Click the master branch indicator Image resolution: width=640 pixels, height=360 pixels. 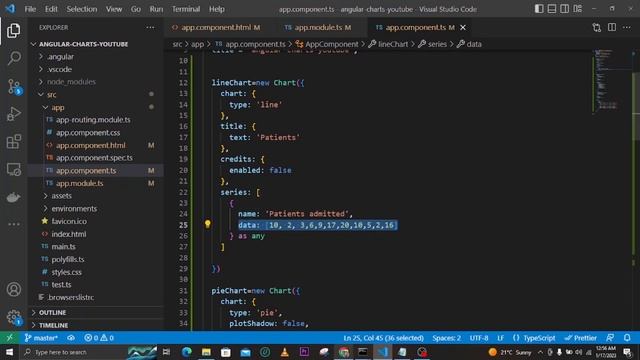(41, 338)
